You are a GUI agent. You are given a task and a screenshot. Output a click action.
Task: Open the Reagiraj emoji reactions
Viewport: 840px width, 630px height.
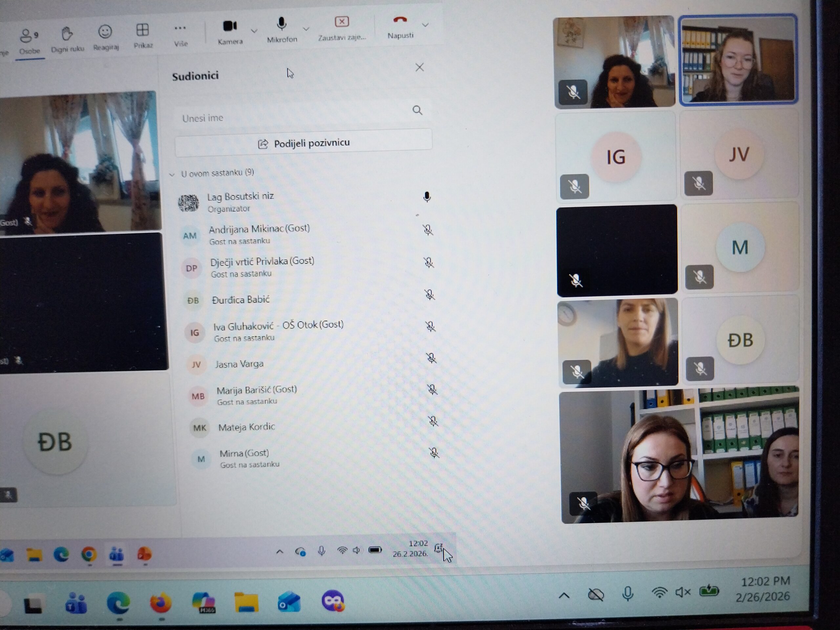pos(105,32)
